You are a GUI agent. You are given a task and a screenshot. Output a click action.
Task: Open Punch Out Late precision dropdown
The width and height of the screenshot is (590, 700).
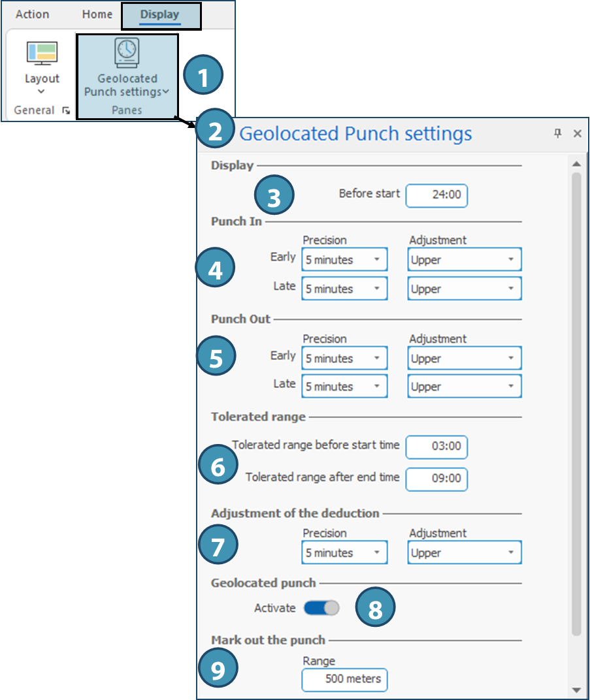point(344,386)
